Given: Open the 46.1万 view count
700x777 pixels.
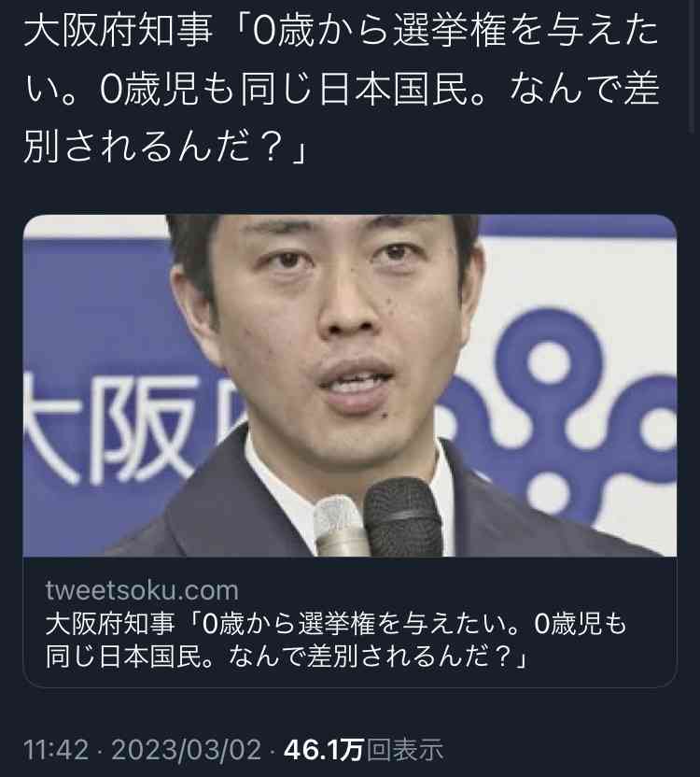Looking at the screenshot, I should coord(324,750).
